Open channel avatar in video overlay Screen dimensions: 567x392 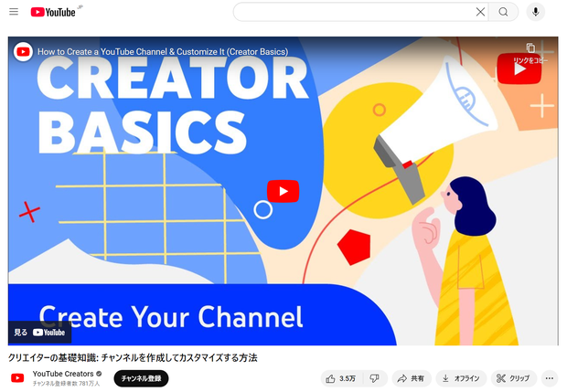coord(23,52)
